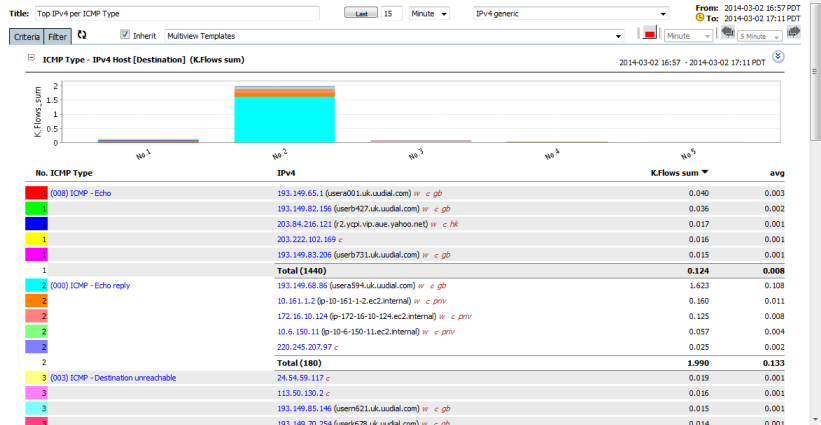Open IP link 203.222.102.169

click(306, 240)
